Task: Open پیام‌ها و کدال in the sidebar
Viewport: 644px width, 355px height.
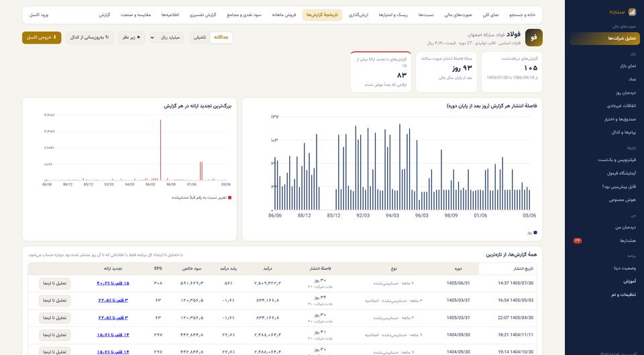Action: [623, 132]
